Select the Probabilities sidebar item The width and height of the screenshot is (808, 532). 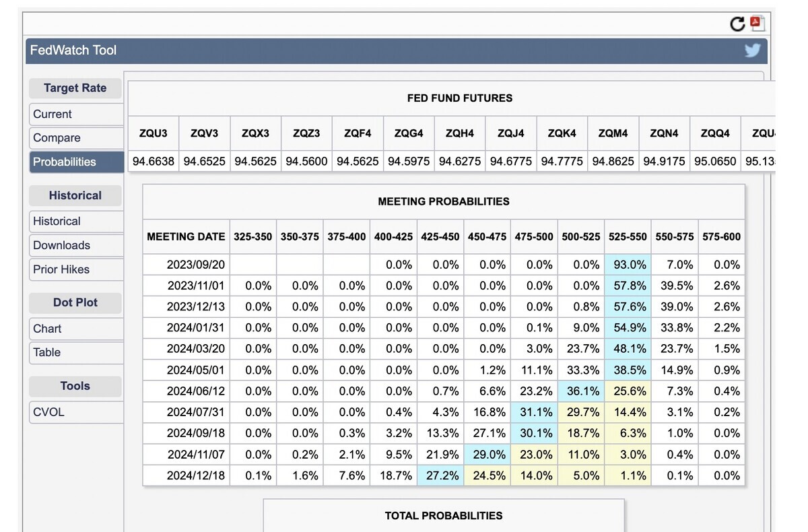(77, 162)
